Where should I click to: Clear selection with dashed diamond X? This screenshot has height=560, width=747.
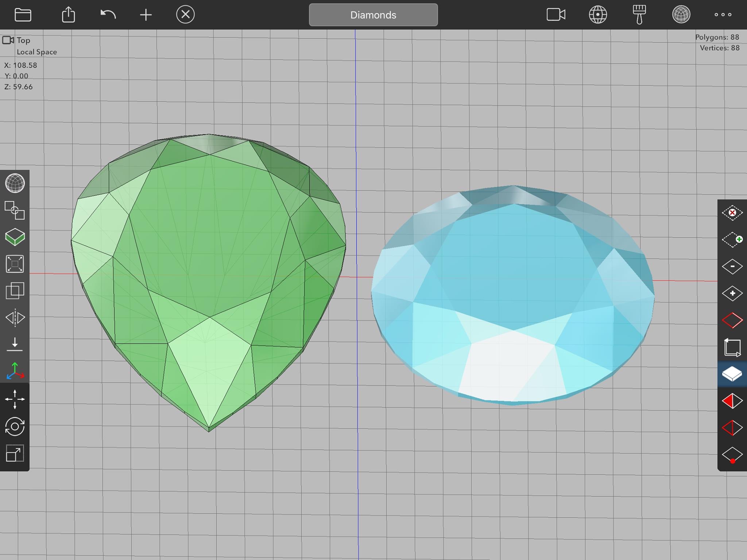(732, 213)
